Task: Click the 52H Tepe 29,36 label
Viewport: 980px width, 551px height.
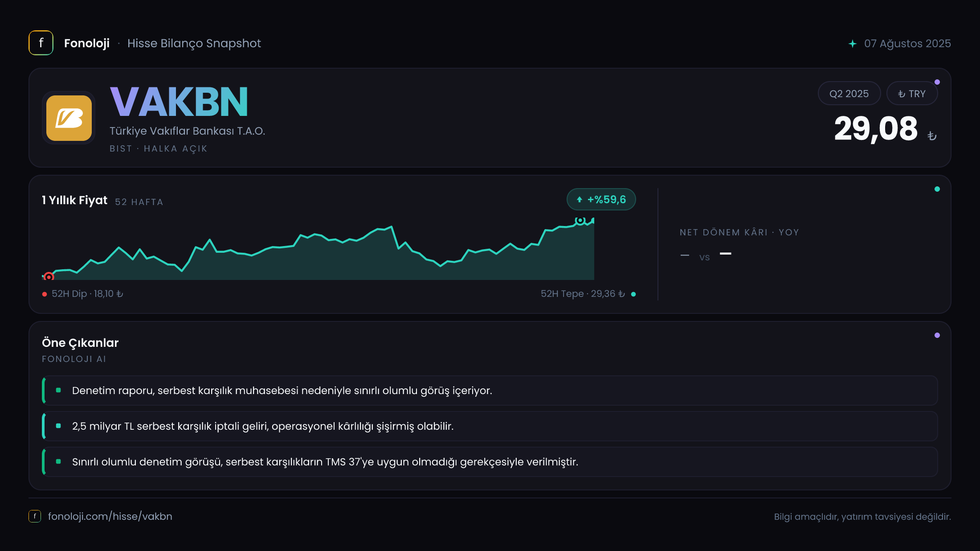Action: (x=583, y=294)
